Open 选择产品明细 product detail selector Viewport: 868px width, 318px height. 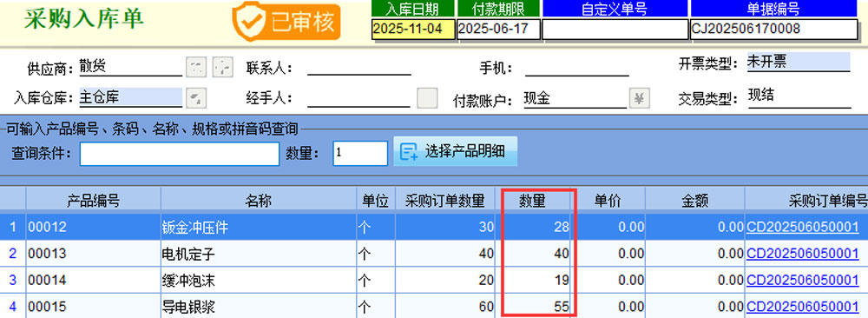click(x=455, y=150)
